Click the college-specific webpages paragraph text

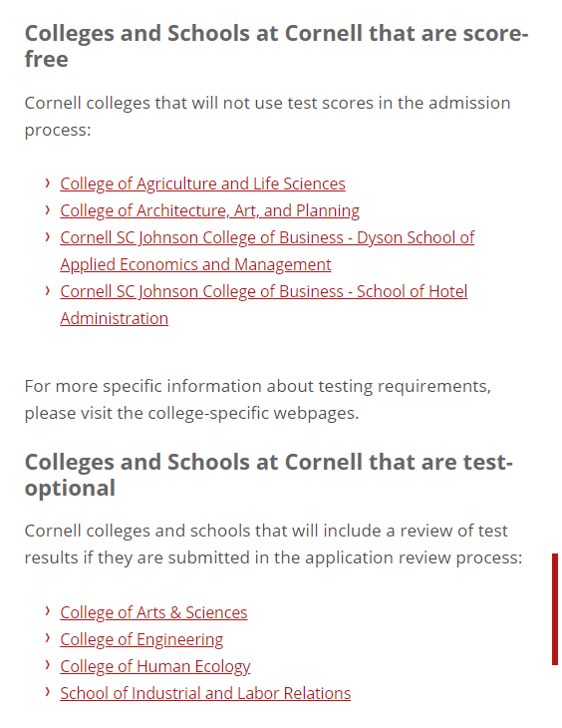257,399
